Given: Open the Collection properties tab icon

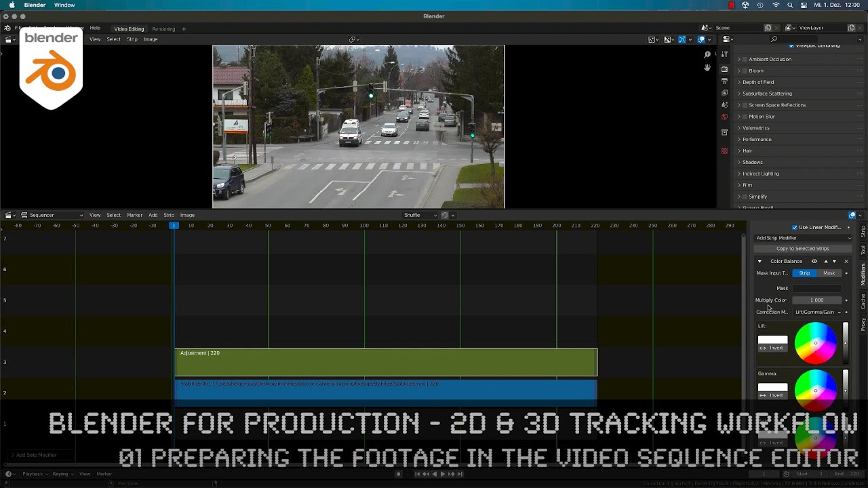Looking at the screenshot, I should (x=724, y=132).
